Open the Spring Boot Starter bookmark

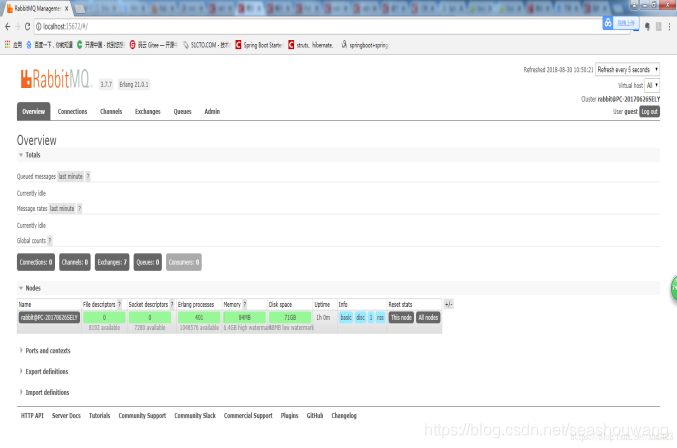(259, 44)
